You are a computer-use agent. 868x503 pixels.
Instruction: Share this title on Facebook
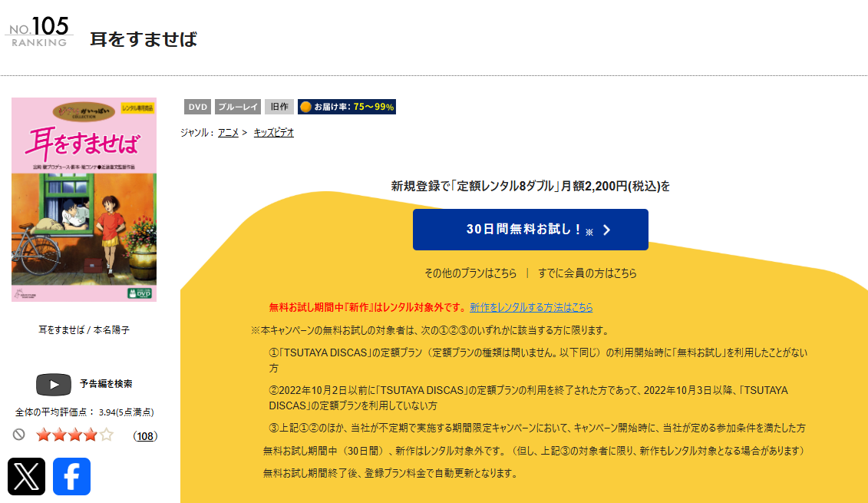click(x=71, y=477)
